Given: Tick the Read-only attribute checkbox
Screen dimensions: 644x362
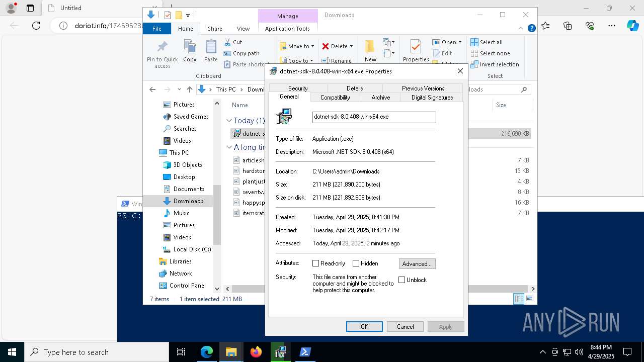Looking at the screenshot, I should (x=315, y=263).
